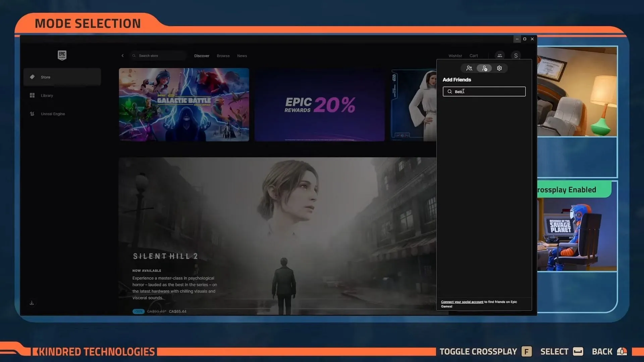Open the Unreal Engine sidebar item
This screenshot has width=644, height=362.
click(62, 114)
